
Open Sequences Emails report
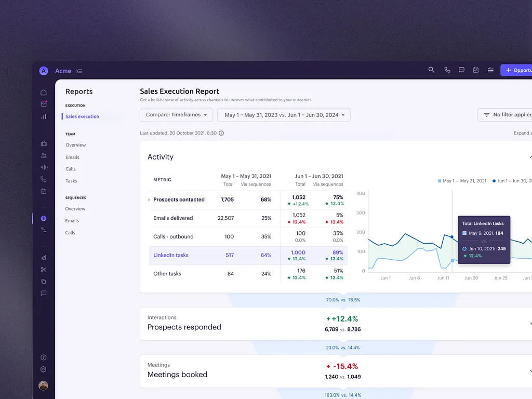coord(72,220)
